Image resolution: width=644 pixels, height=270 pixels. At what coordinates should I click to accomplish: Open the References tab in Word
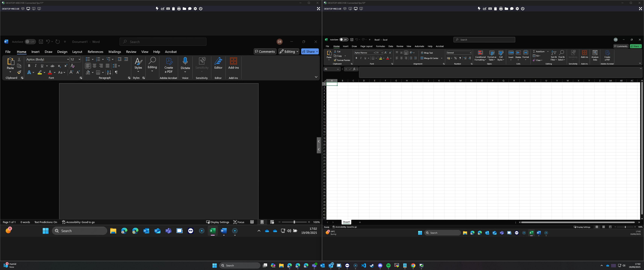click(x=95, y=52)
